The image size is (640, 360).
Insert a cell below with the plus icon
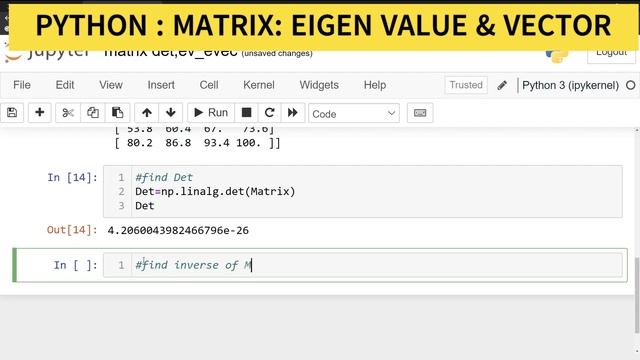coord(40,113)
